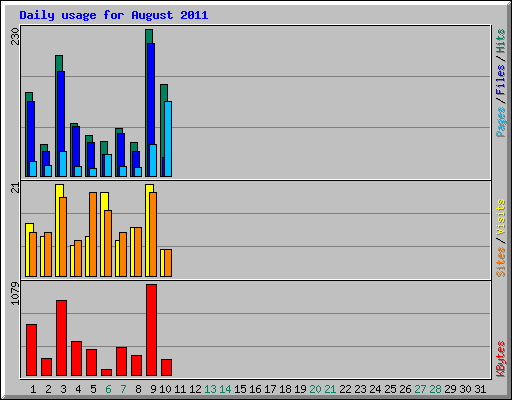
Task: Click day label "25" on the axis
Action: (x=390, y=389)
